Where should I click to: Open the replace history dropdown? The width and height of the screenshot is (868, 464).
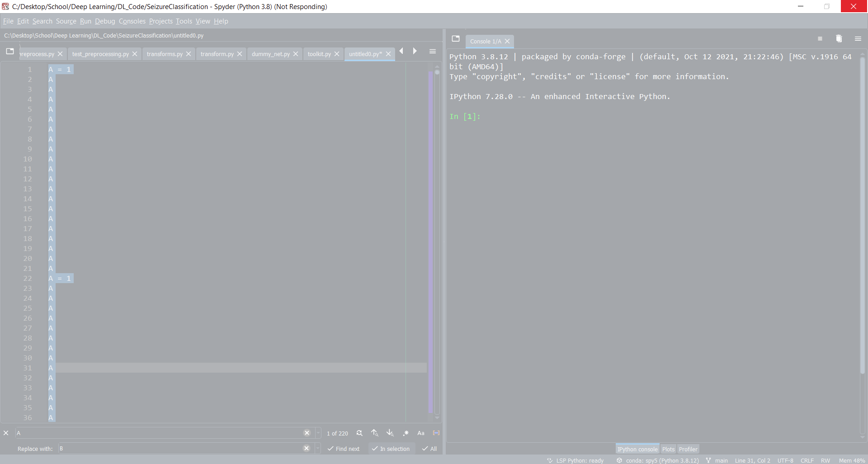tap(318, 448)
